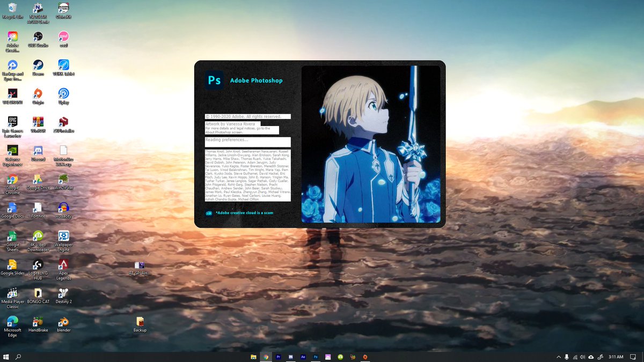
Task: Expand the hidden system tray icons chevron
Action: [x=558, y=357]
